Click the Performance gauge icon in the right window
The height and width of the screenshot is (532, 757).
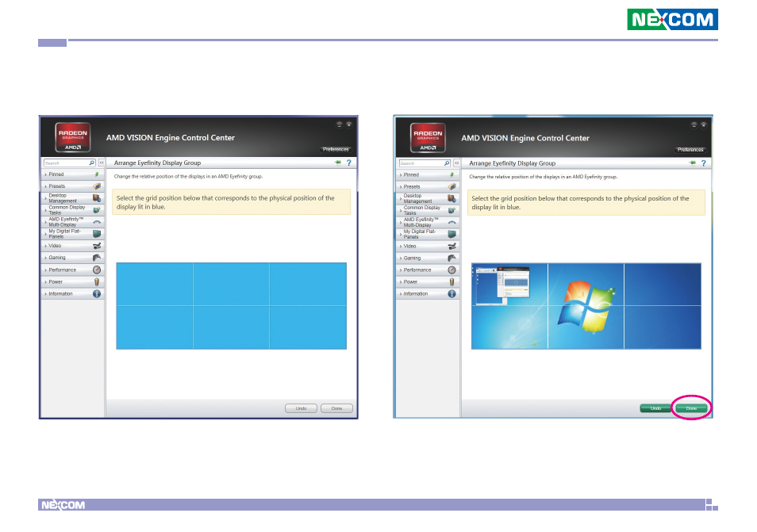click(x=452, y=270)
